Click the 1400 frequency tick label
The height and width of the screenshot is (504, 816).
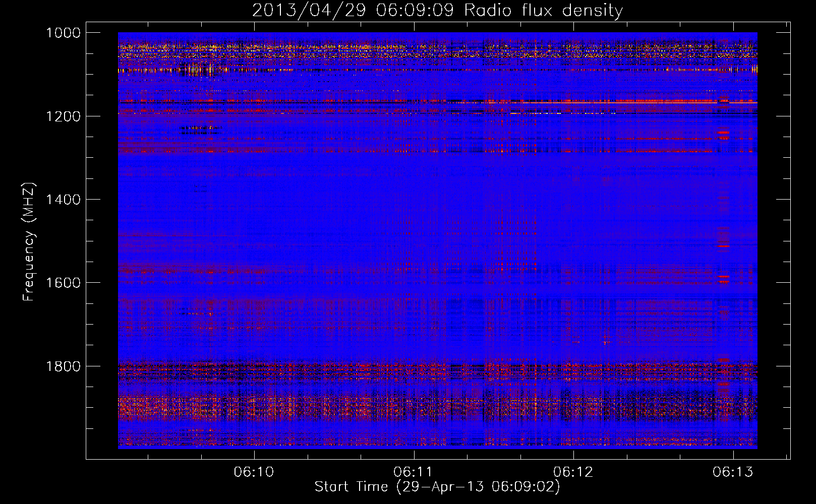click(63, 200)
